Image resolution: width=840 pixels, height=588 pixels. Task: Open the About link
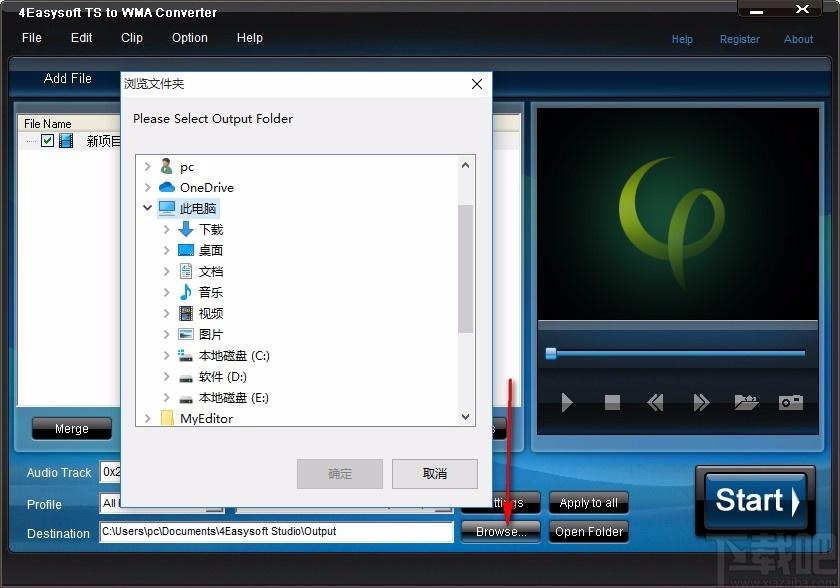pyautogui.click(x=798, y=39)
